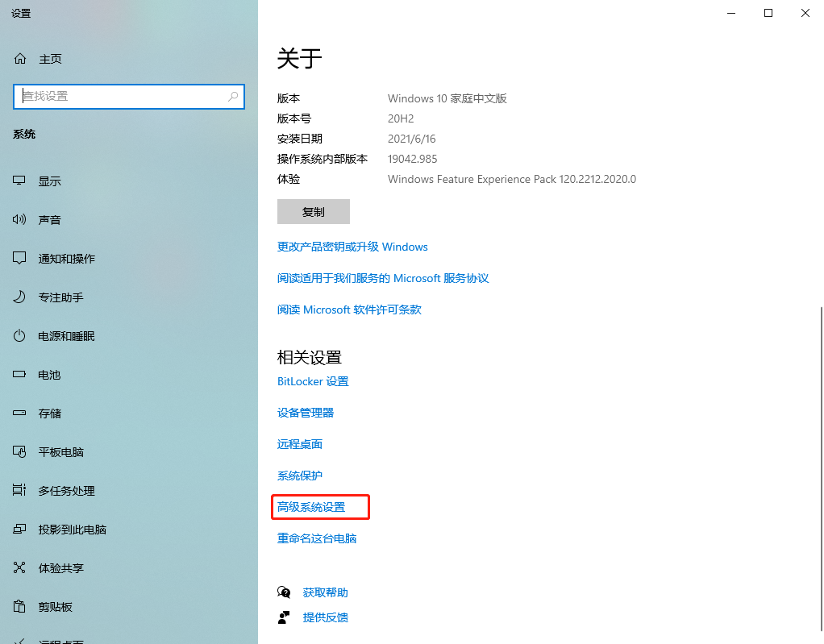
Task: Click the 查找设置 search field
Action: [129, 97]
